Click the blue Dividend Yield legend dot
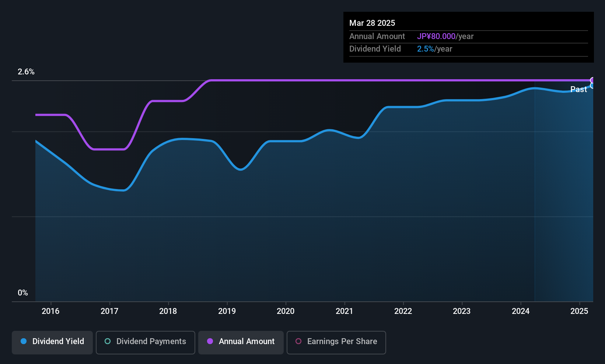 pos(24,341)
